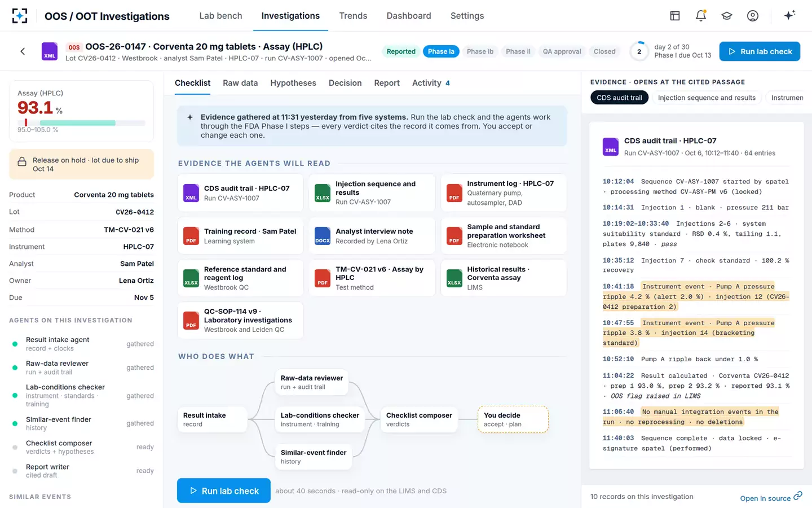Select the Closed stage pill
Viewport: 812px width, 508px height.
(x=604, y=51)
